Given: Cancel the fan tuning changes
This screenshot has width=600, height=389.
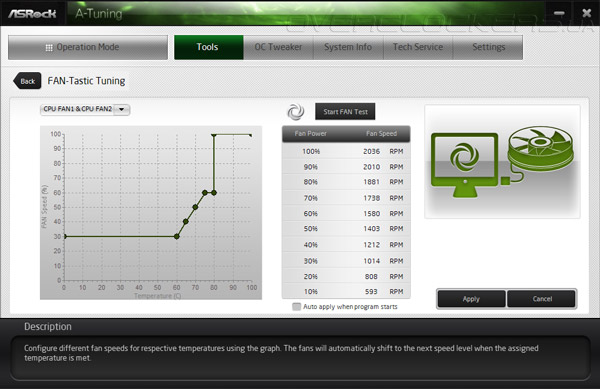Looking at the screenshot, I should click(x=542, y=299).
